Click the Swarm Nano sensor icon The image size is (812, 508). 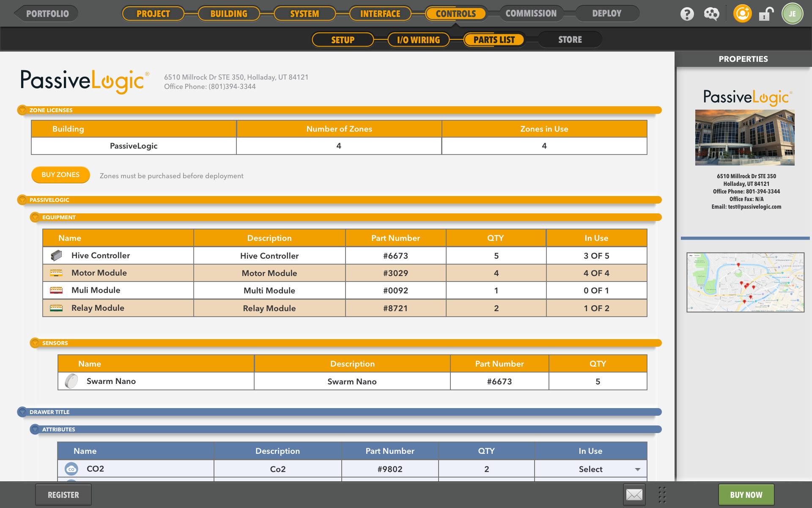click(x=71, y=381)
